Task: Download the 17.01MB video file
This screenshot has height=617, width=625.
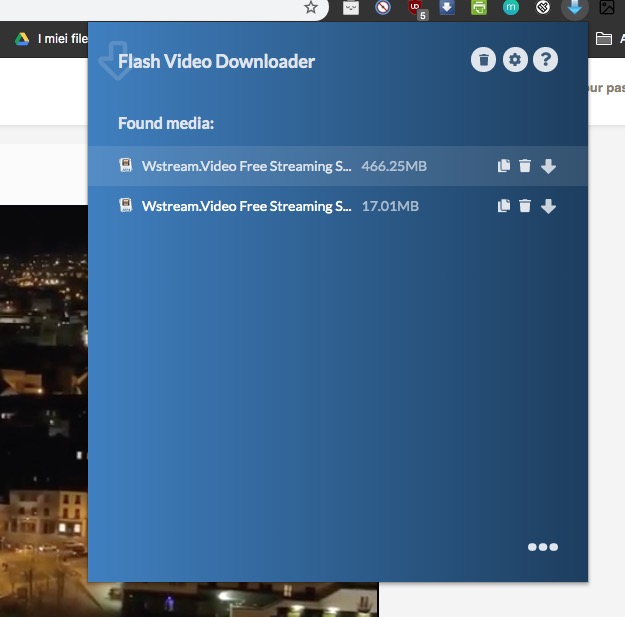Action: pos(548,206)
